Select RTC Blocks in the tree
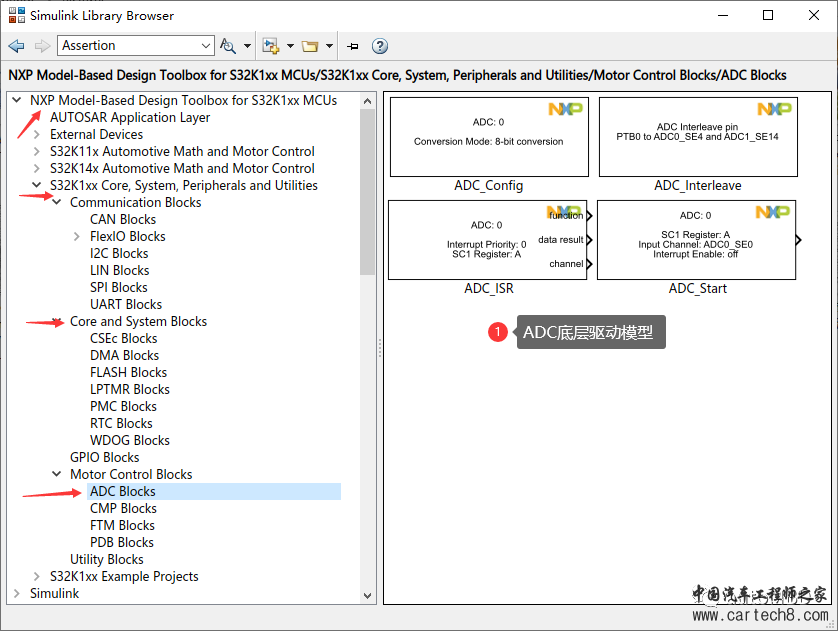The height and width of the screenshot is (631, 838). coord(121,423)
